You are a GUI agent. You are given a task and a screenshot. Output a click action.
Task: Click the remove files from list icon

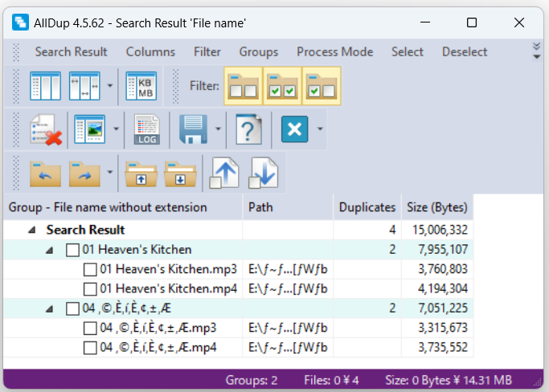(46, 129)
